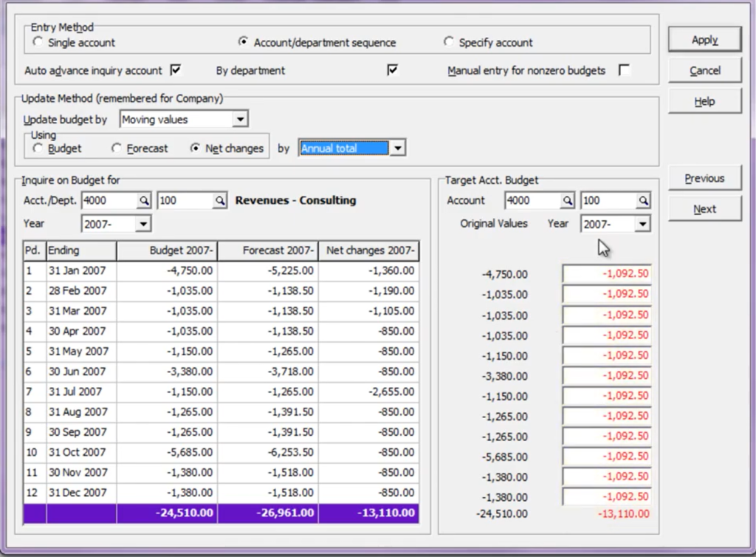Advance to the Next account
The width and height of the screenshot is (756, 557).
click(x=704, y=209)
